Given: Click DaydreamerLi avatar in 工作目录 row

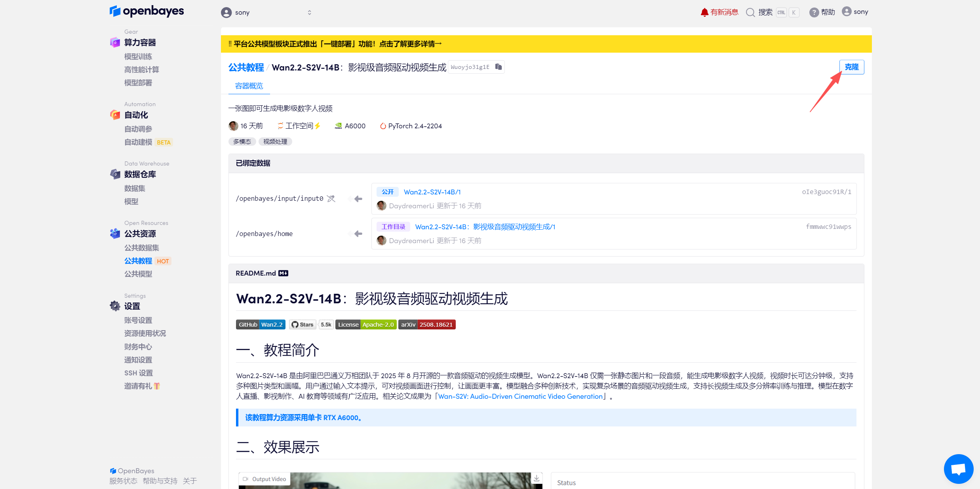Looking at the screenshot, I should 381,240.
